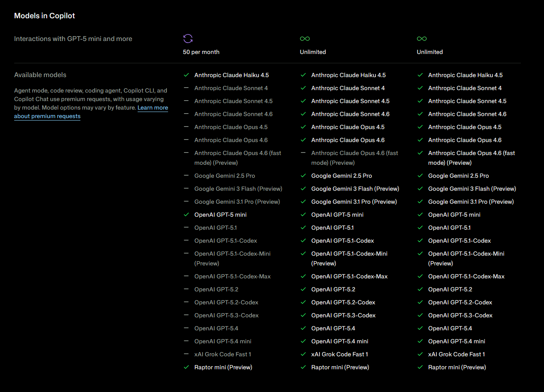The height and width of the screenshot is (392, 544).
Task: Click the dash icon beside grayed-out Claude Sonnet 4.5
Action: [x=186, y=101]
